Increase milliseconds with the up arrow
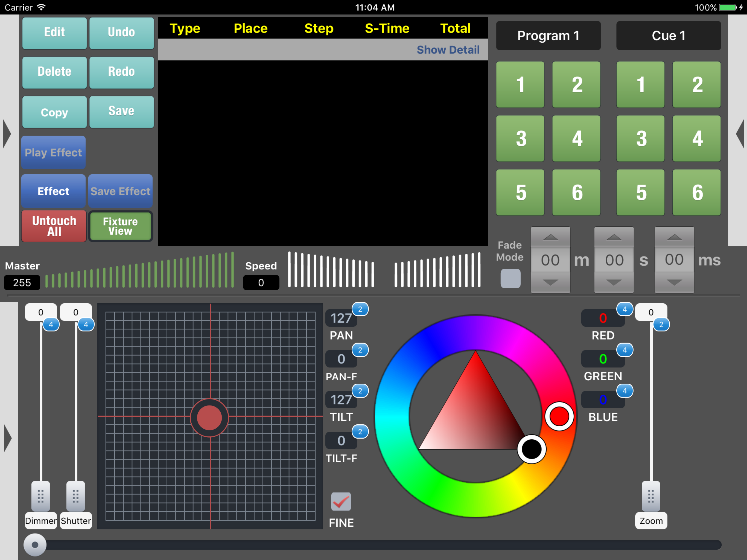 pyautogui.click(x=674, y=237)
